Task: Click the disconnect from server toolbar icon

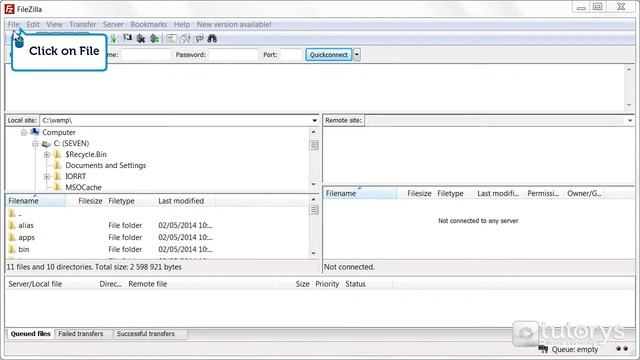Action: 141,38
